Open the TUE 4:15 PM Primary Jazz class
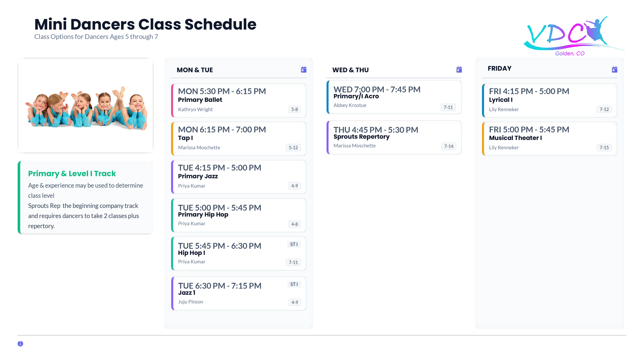Image resolution: width=644 pixels, height=362 pixels. [239, 177]
